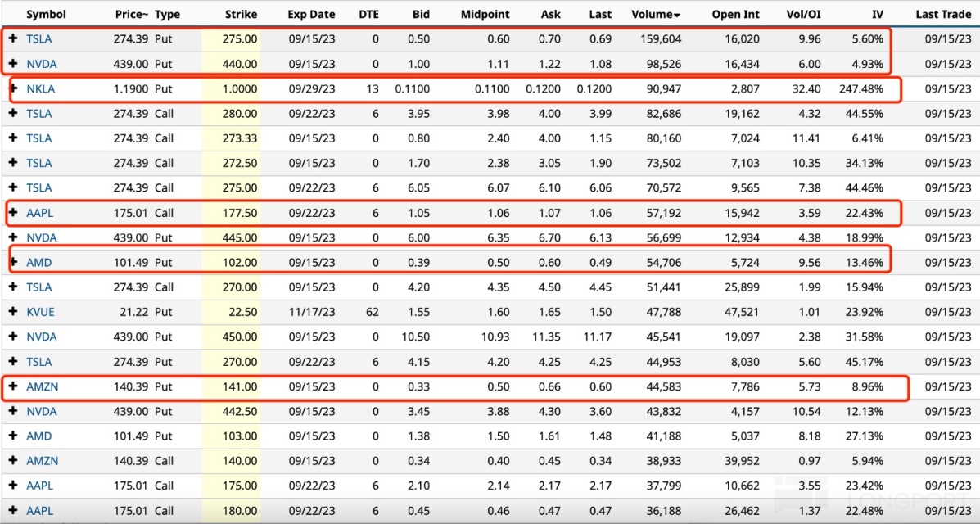Image resolution: width=980 pixels, height=524 pixels.
Task: Expand the AMD 102.00 Put row
Action: 13,262
